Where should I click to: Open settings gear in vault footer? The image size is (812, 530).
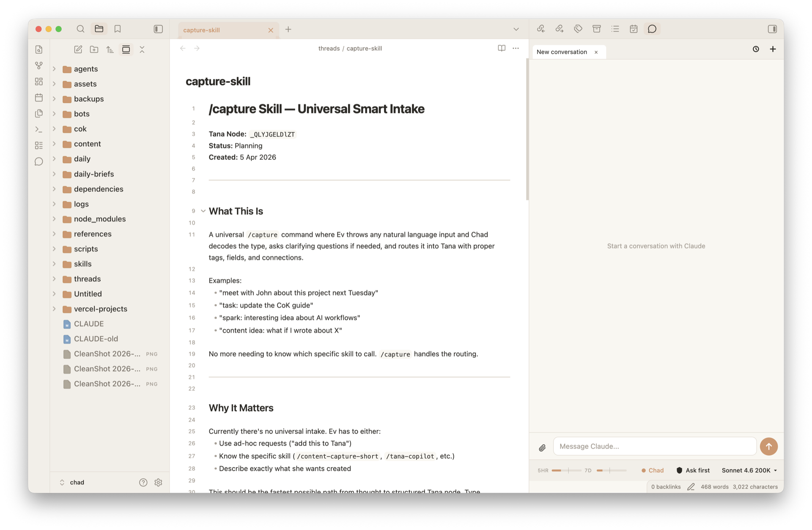click(159, 482)
